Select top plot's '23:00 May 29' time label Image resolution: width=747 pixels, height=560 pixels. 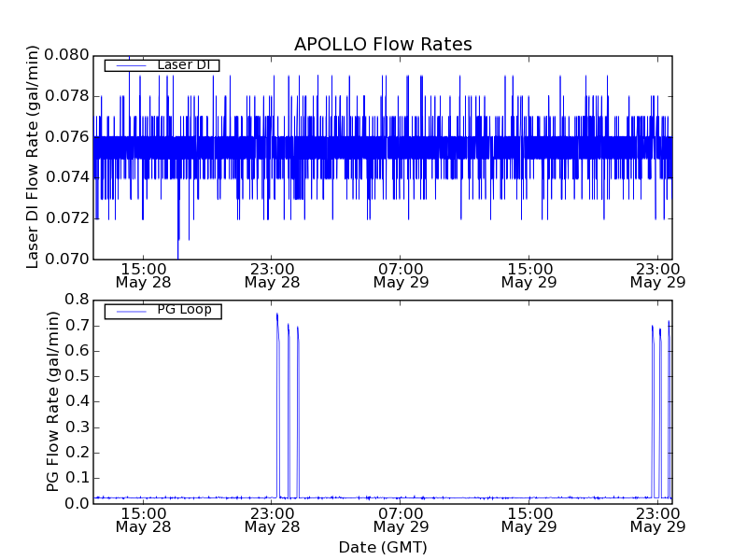click(x=657, y=273)
